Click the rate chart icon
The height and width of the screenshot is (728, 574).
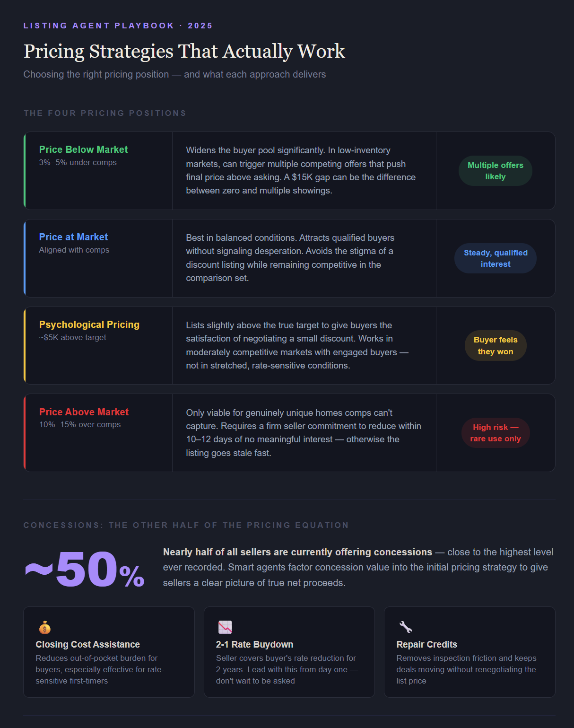pos(225,627)
